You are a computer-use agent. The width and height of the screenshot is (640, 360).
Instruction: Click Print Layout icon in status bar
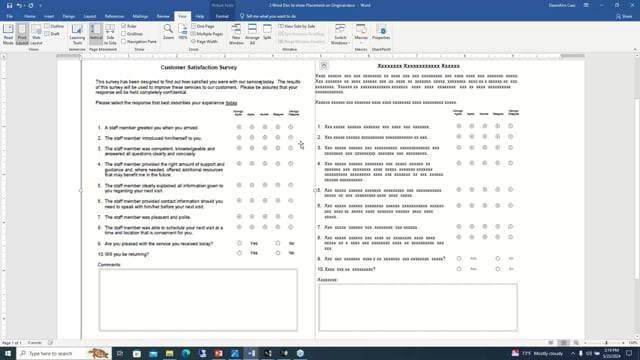(x=563, y=343)
